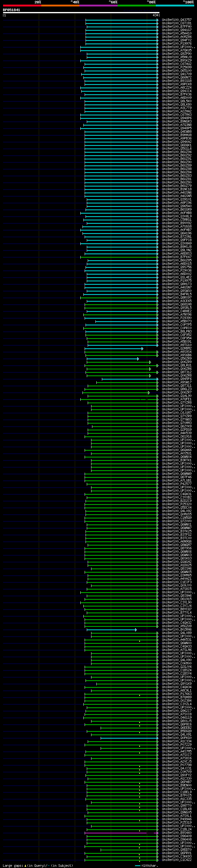The width and height of the screenshot is (197, 868).
Task: Click the magenta alignment bar for B9S460
Action: (x=121, y=833)
